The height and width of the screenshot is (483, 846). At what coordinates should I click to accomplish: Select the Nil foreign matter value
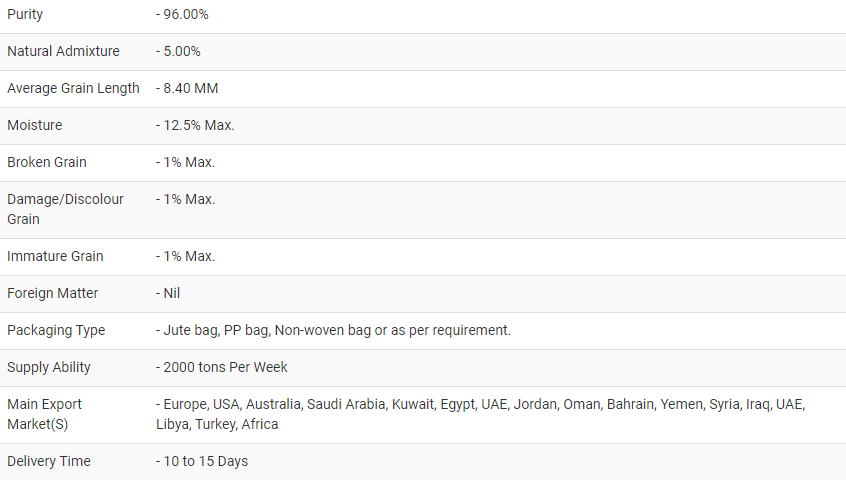(168, 293)
